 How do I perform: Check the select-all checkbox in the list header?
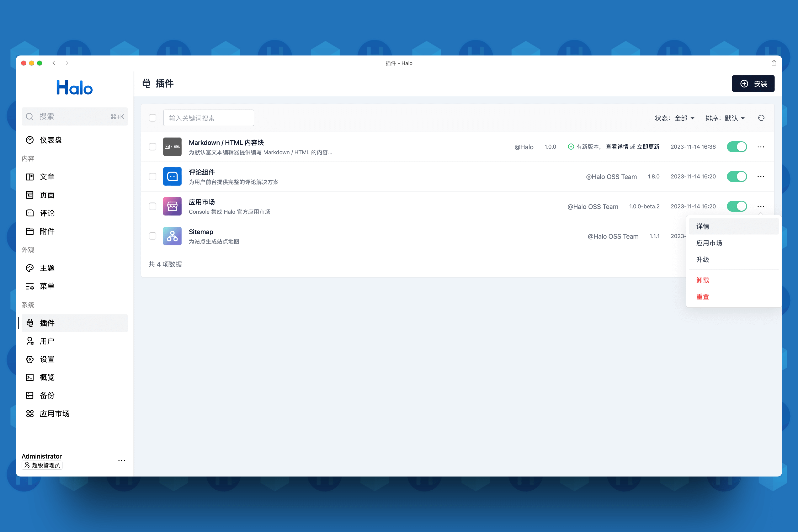click(153, 118)
